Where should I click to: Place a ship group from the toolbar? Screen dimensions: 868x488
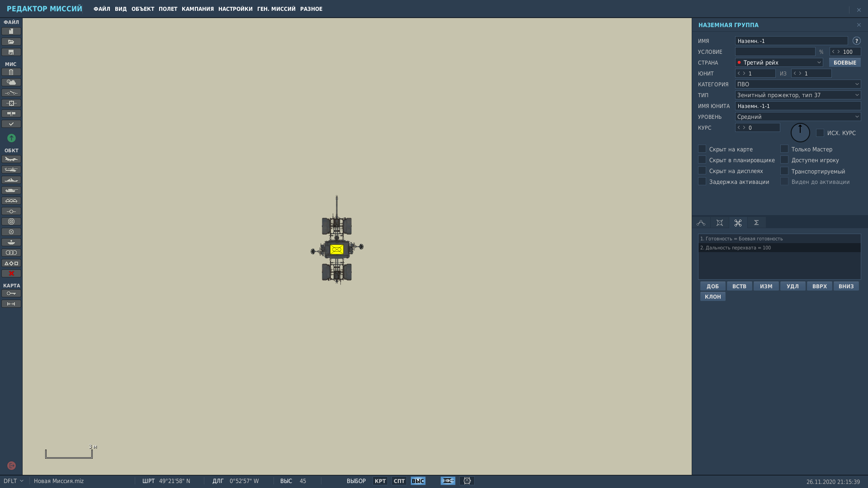coord(11,180)
